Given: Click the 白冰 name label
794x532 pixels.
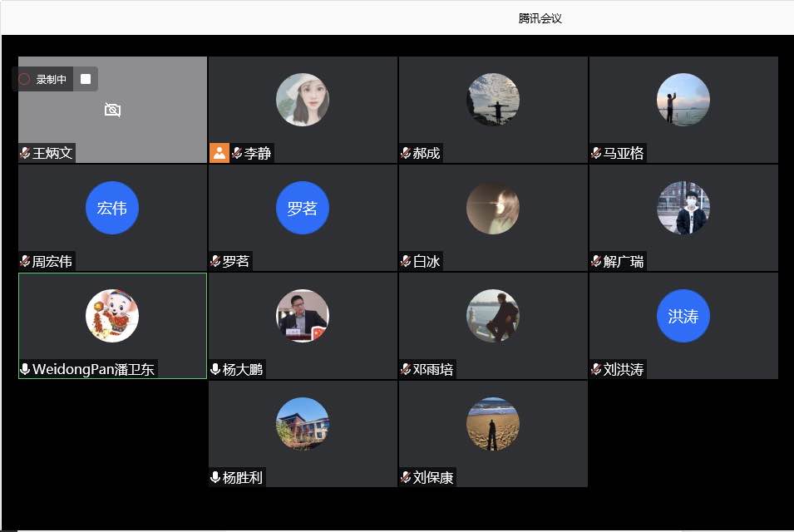Looking at the screenshot, I should click(x=427, y=261).
